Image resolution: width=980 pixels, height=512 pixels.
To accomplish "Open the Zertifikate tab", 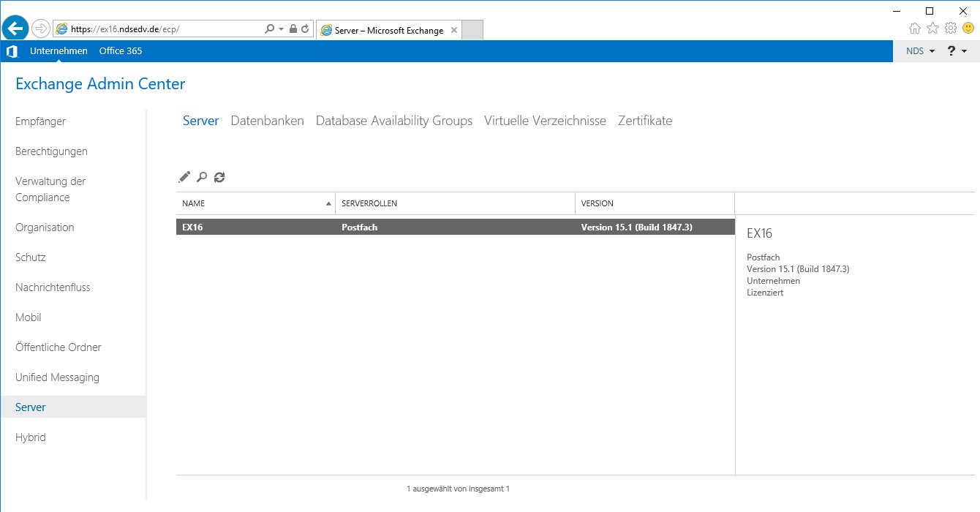I will [x=644, y=121].
